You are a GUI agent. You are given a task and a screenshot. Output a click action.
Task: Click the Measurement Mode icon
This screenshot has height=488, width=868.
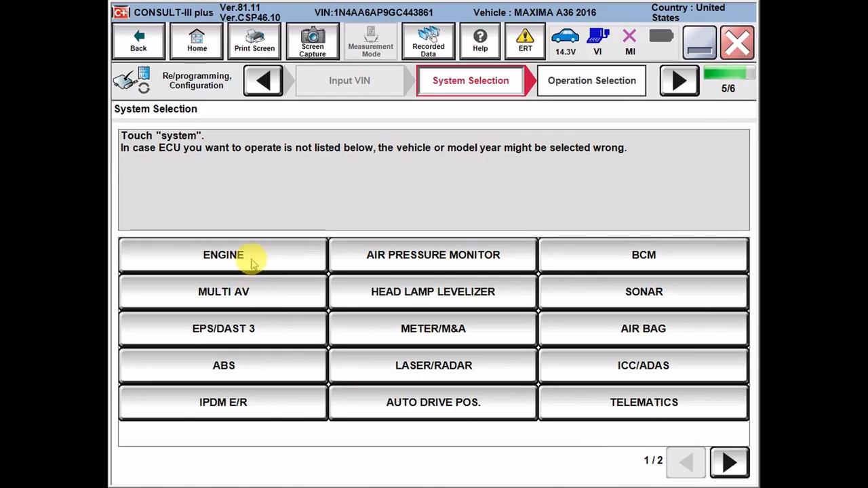point(371,42)
